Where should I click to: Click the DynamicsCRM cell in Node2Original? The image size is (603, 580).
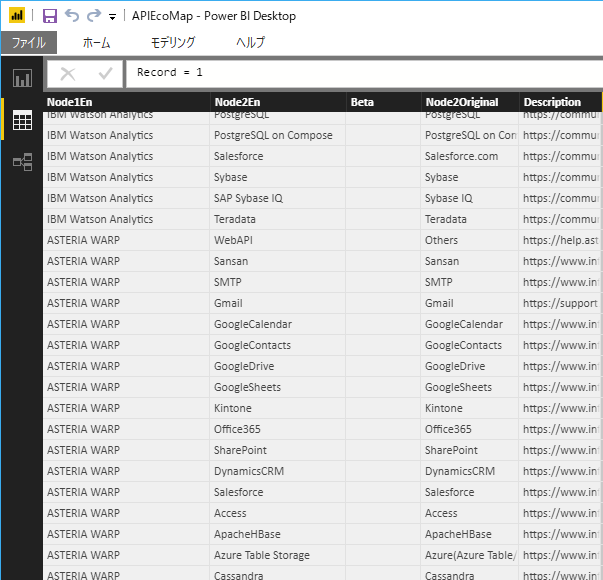pyautogui.click(x=470, y=471)
